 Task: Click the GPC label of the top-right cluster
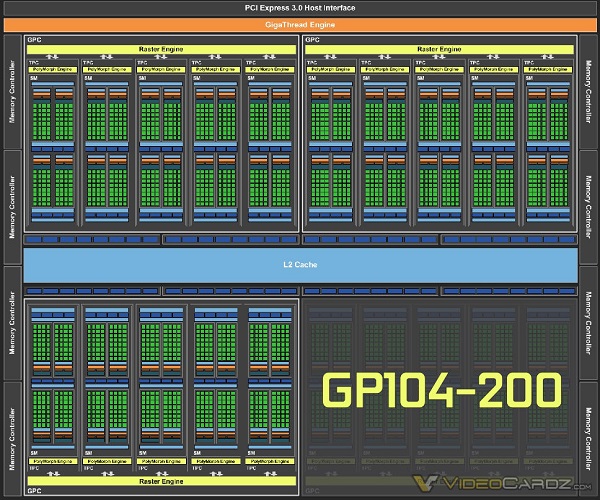click(312, 40)
